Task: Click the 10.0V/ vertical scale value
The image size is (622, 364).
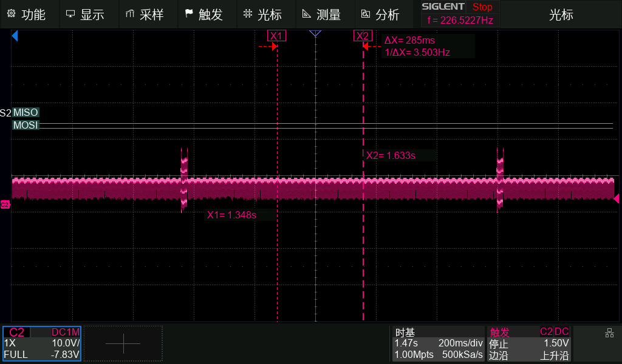Action: click(x=66, y=343)
